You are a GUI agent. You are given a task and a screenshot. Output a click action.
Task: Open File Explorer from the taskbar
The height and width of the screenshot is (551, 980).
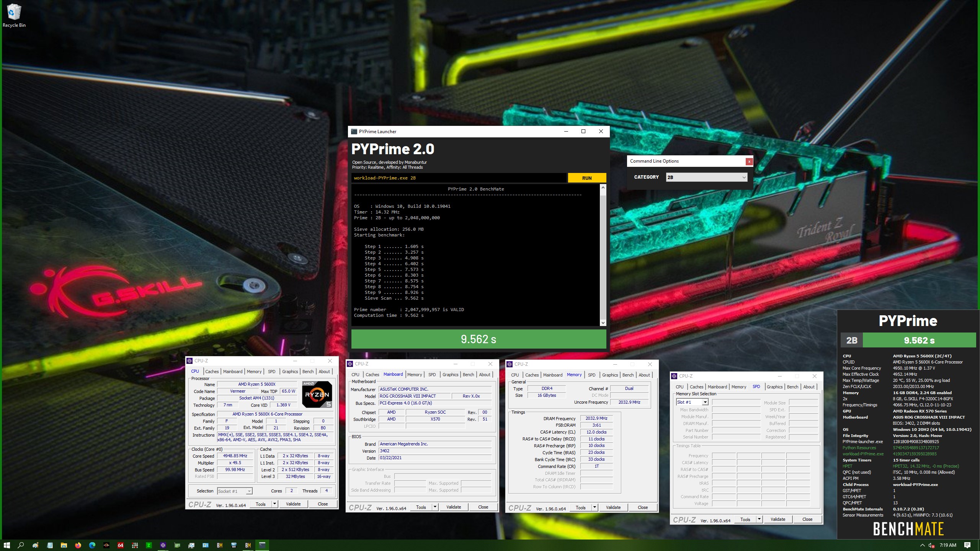pos(64,545)
